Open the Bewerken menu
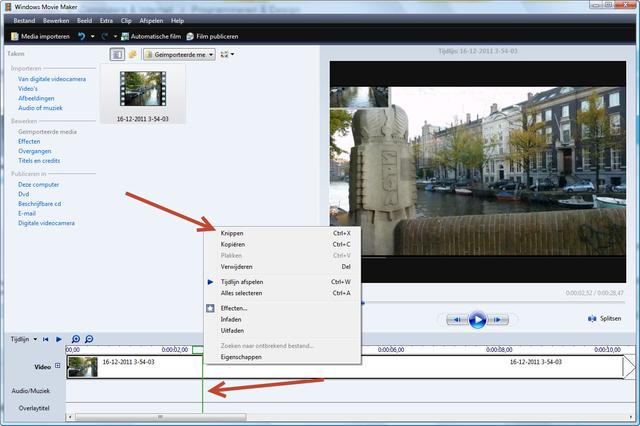Viewport: 640px width, 426px height. [54, 20]
